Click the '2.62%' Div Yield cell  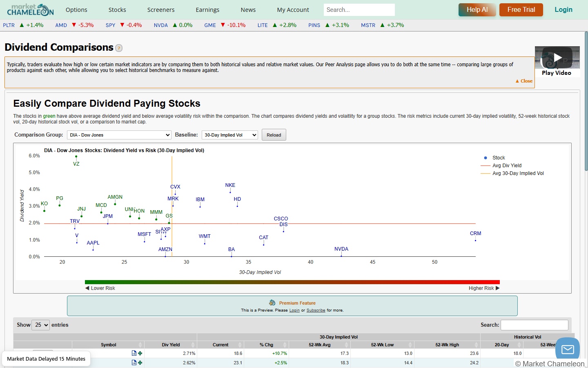click(x=171, y=363)
